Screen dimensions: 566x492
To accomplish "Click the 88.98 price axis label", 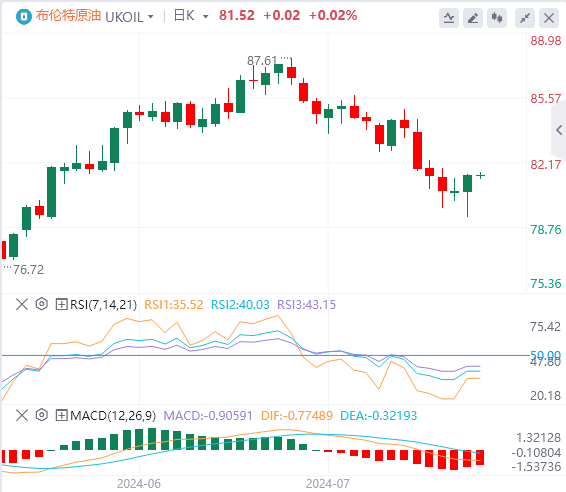I will point(546,40).
